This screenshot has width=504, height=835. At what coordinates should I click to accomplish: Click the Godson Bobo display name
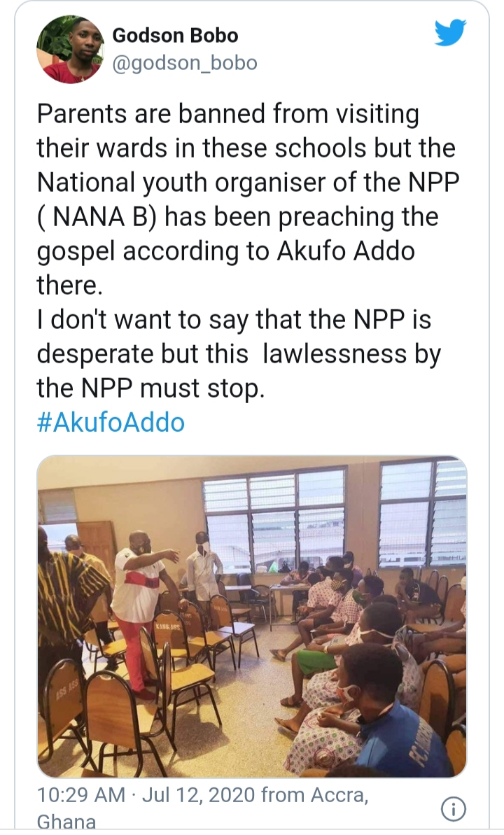tap(175, 35)
